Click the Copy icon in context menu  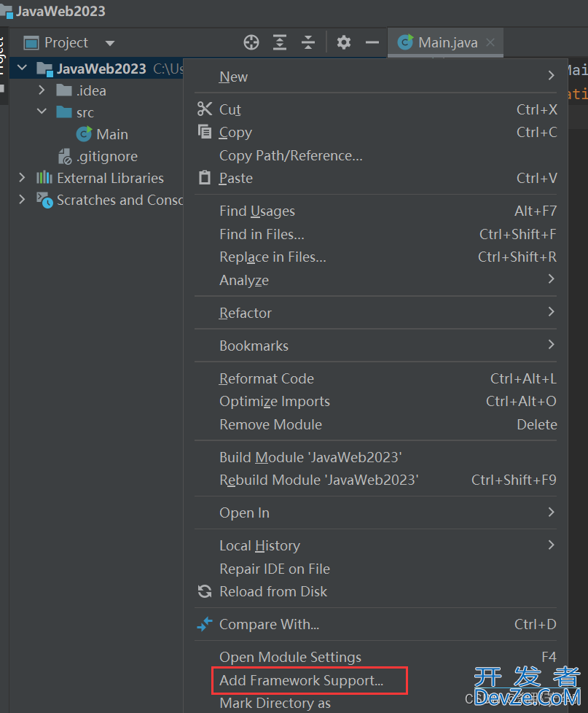(x=205, y=132)
